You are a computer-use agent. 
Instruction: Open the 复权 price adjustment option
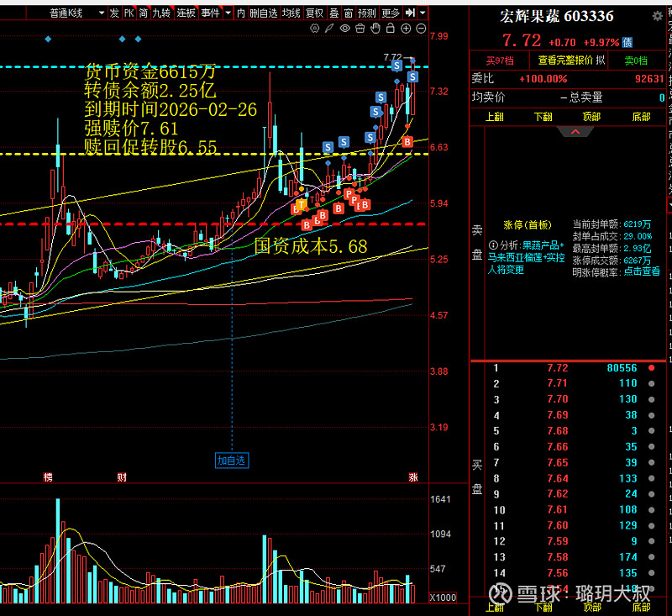[x=315, y=13]
